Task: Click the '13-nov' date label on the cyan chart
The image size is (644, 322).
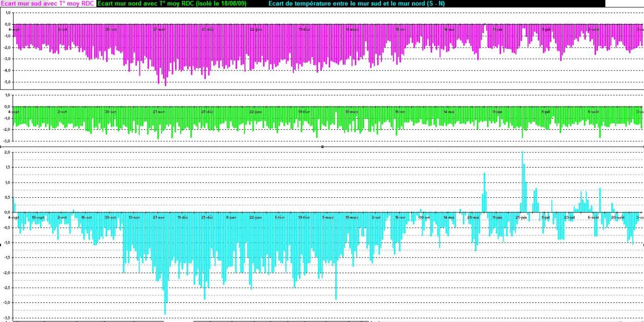Action: 134,217
